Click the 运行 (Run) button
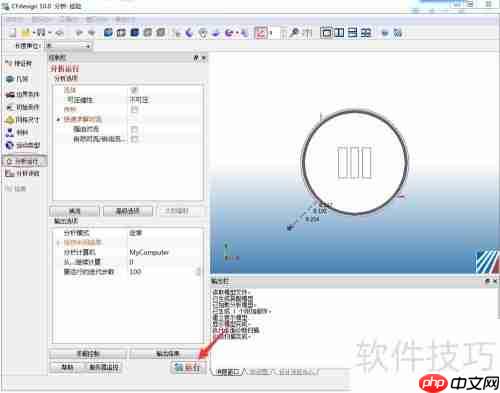 coord(187,367)
